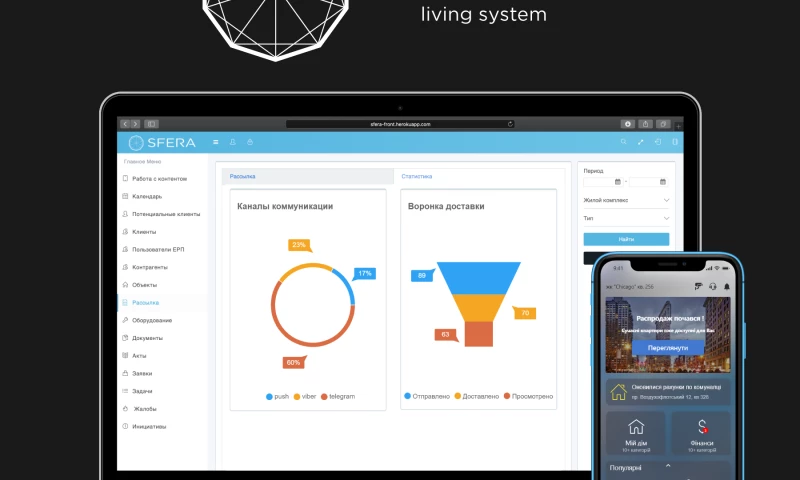Click the 60% label on donut chart
Viewport: 800px width, 480px height.
293,362
